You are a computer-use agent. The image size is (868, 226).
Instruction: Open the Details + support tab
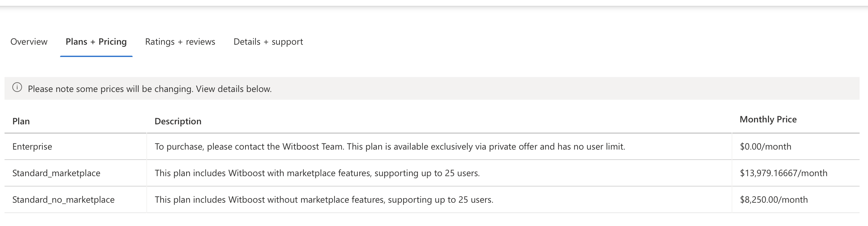click(268, 42)
